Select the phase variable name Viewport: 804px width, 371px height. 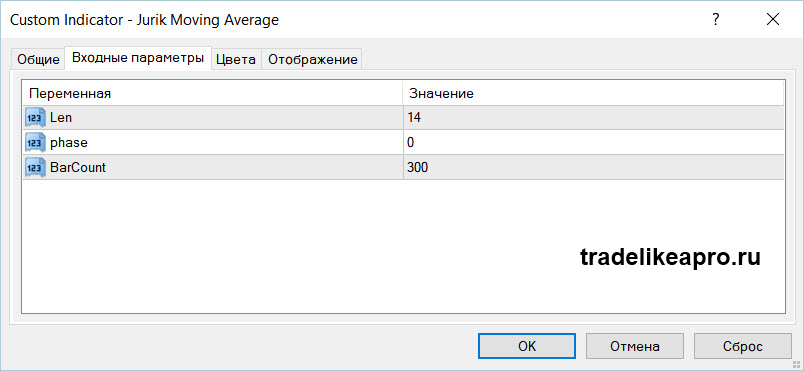pos(69,142)
